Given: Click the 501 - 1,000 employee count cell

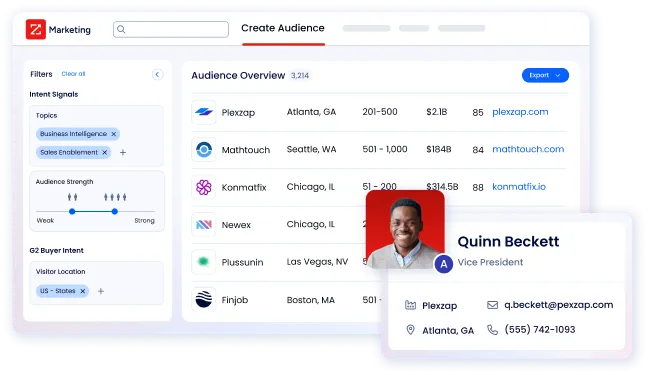Looking at the screenshot, I should 385,149.
